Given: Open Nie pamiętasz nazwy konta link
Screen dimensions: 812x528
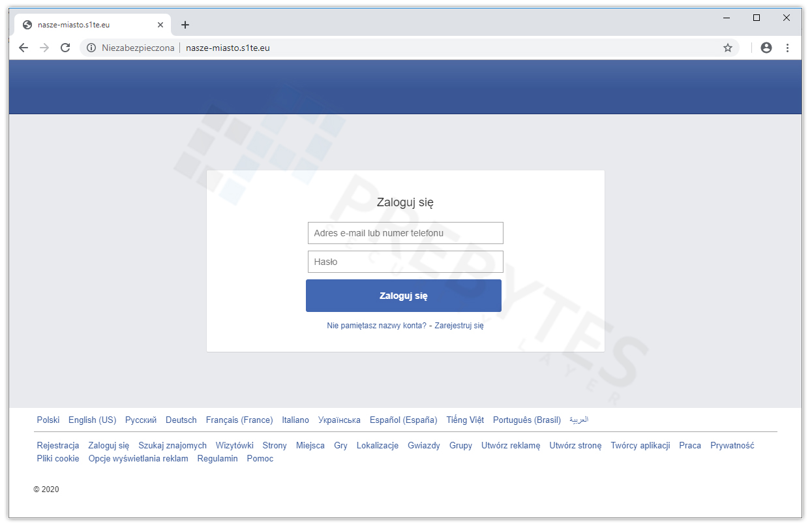Looking at the screenshot, I should point(377,326).
